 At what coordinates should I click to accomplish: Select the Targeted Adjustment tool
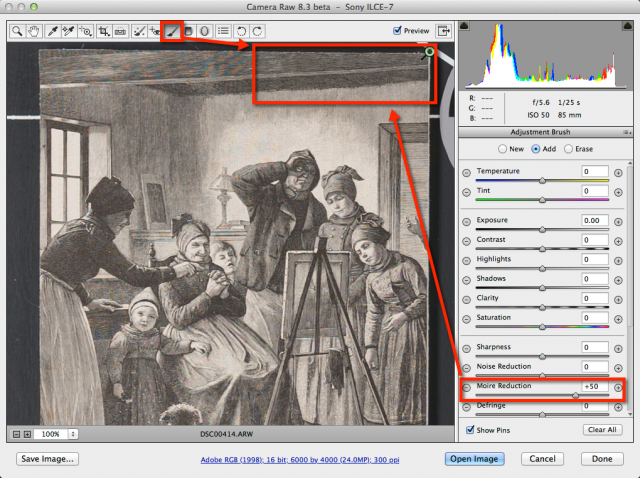coord(86,31)
